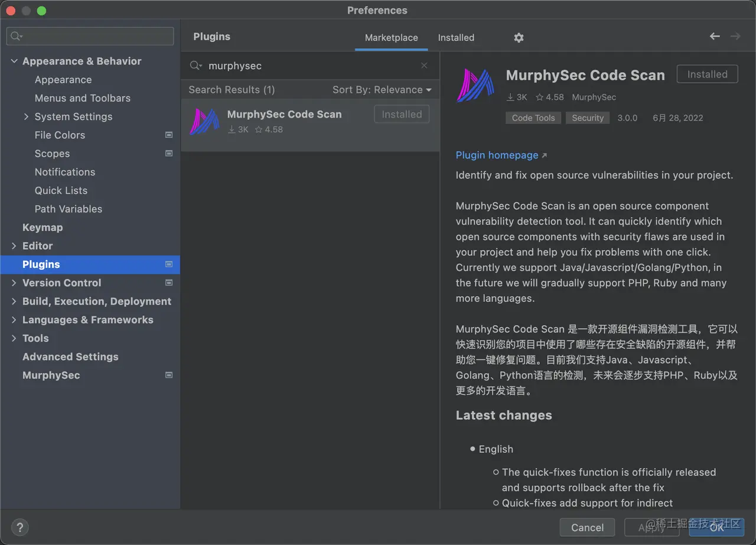Open Advanced Settings page
The image size is (756, 545).
(x=70, y=357)
